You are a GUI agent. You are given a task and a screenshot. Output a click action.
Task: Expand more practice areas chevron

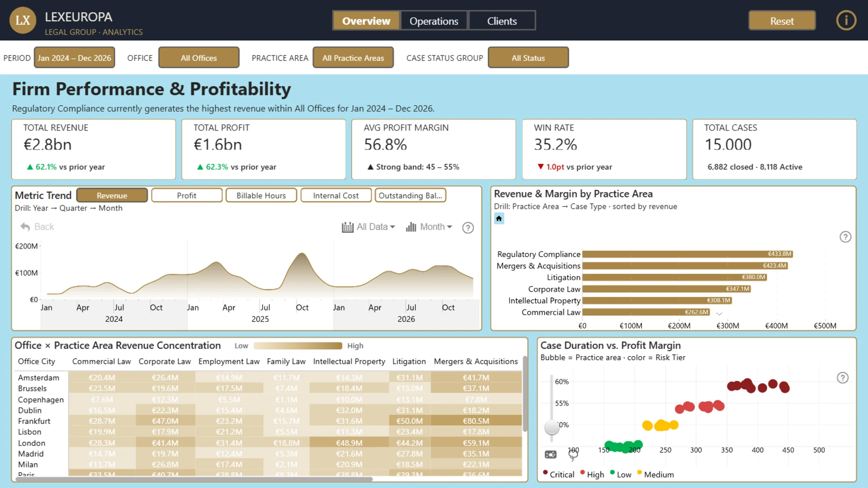[719, 314]
